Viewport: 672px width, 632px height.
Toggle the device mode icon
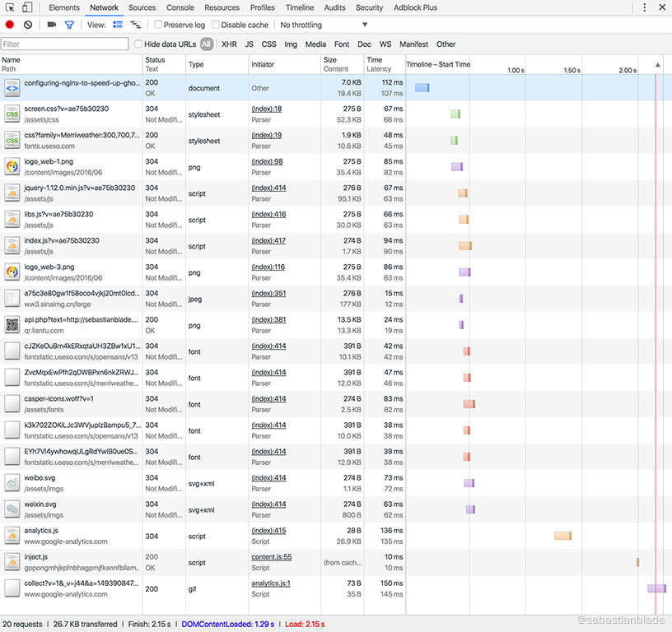click(x=27, y=7)
